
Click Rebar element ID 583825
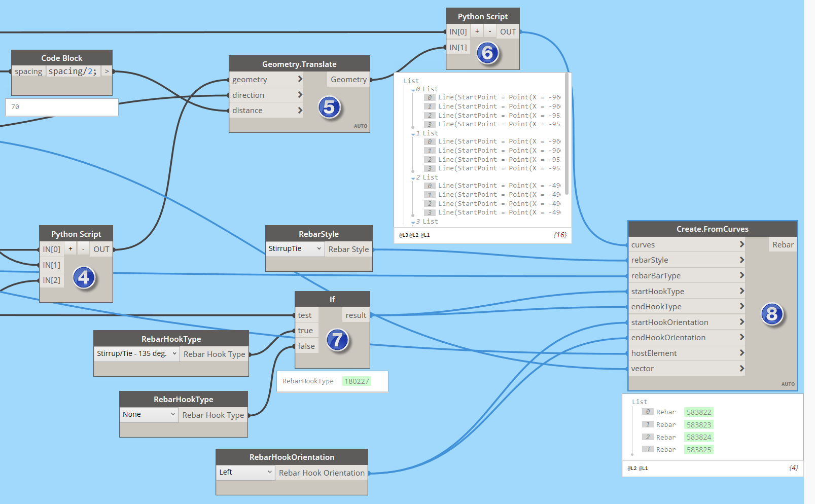click(698, 450)
